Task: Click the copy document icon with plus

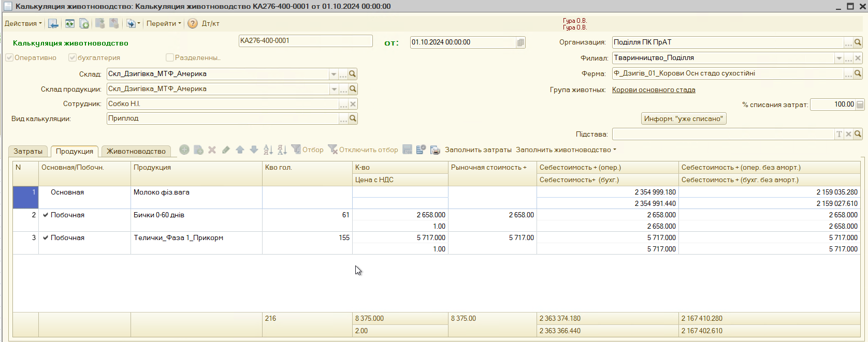Action: pos(84,24)
